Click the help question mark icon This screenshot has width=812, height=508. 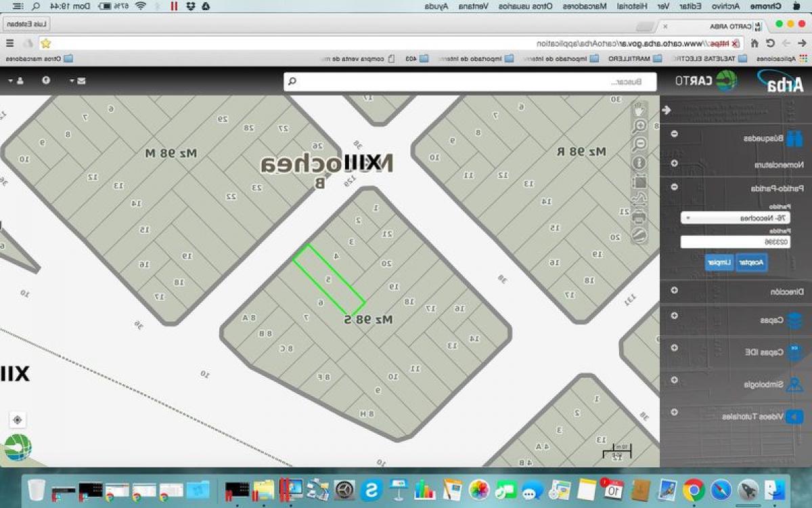click(x=46, y=81)
